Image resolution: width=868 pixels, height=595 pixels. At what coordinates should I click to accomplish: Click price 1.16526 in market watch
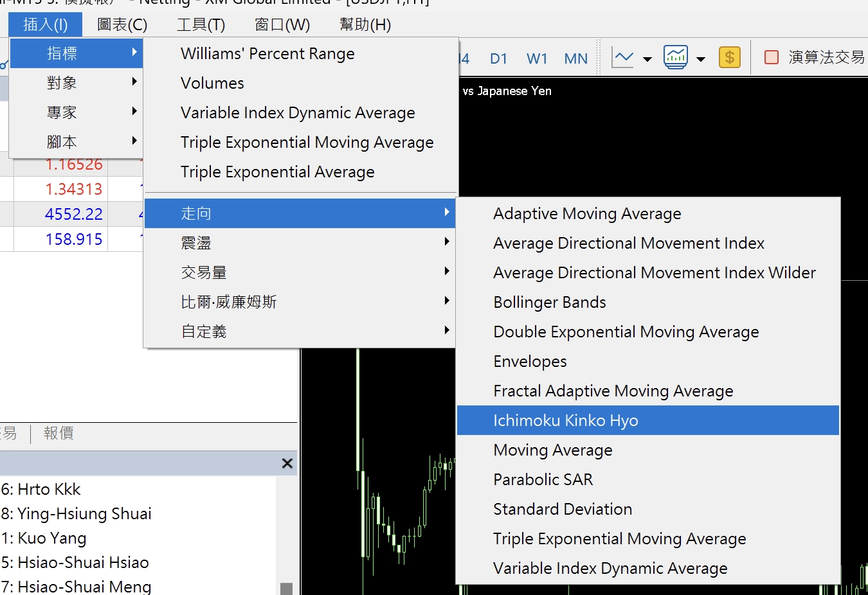[x=74, y=164]
